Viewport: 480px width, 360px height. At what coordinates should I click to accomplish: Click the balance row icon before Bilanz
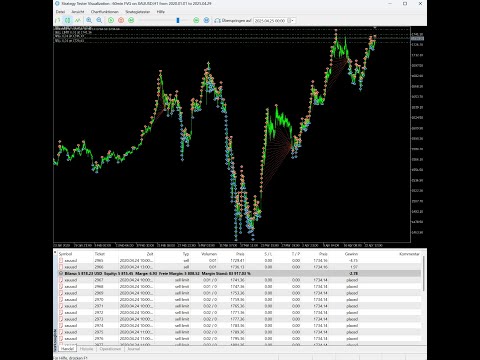pos(61,273)
